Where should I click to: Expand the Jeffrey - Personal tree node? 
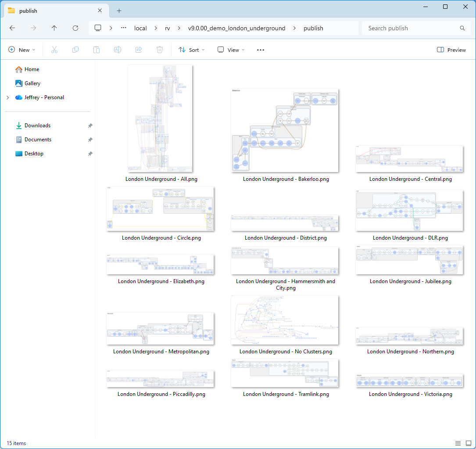pos(8,97)
